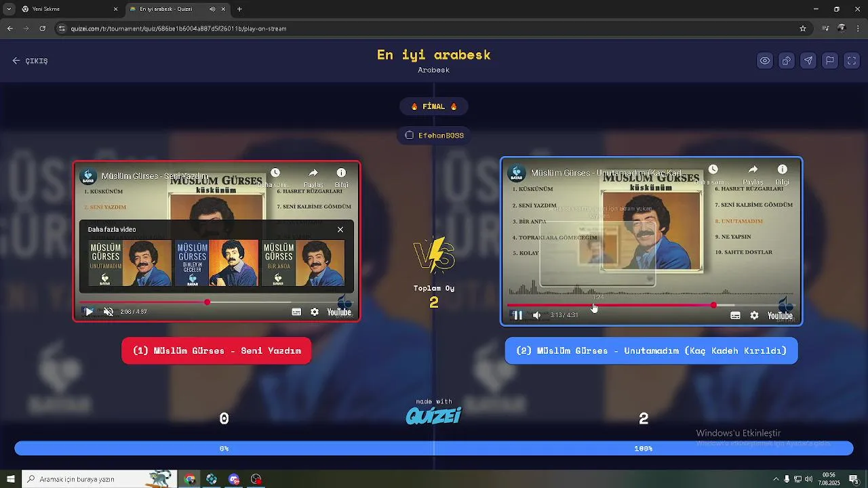Open settings gear on the right video
This screenshot has height=488, width=868.
click(754, 315)
